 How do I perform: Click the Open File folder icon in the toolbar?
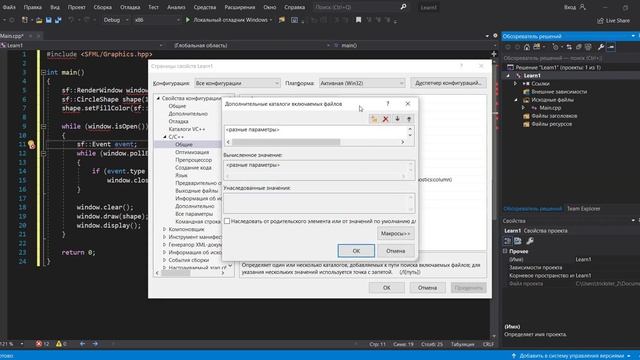click(39, 20)
